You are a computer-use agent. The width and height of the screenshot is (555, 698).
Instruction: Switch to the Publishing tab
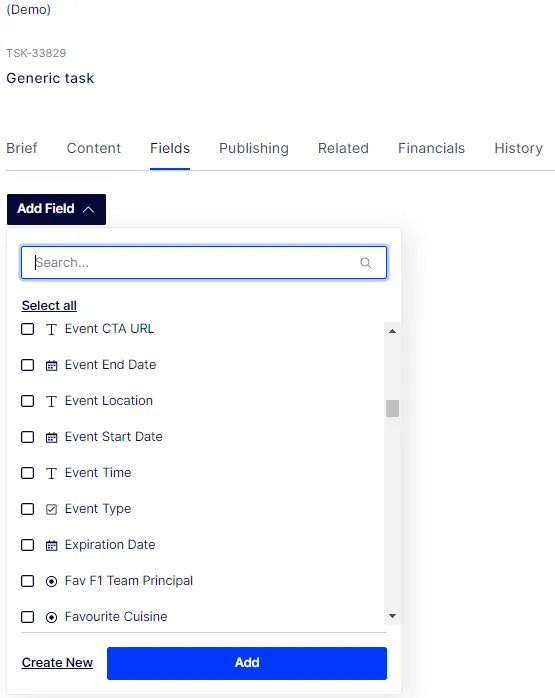pyautogui.click(x=254, y=148)
